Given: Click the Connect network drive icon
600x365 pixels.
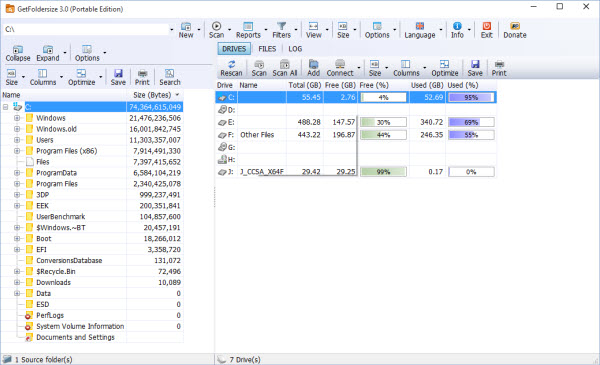Looking at the screenshot, I should 340,64.
